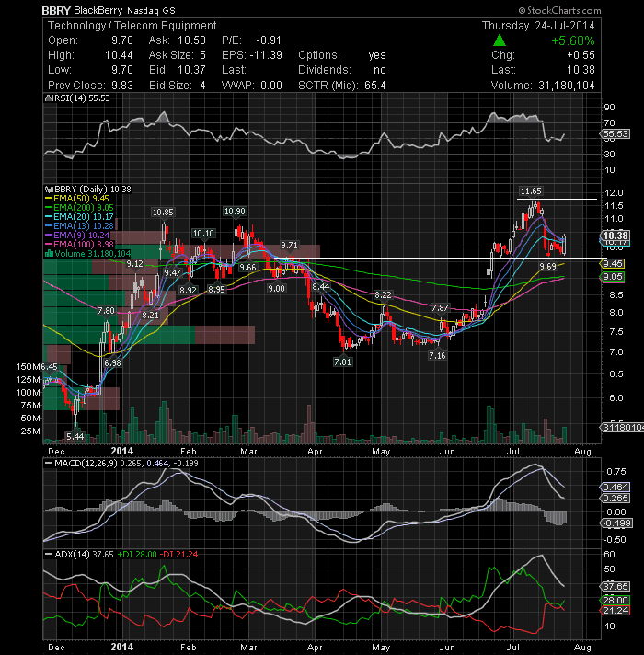Click the candlestick icon beside BBRY (Daily)

coord(49,190)
